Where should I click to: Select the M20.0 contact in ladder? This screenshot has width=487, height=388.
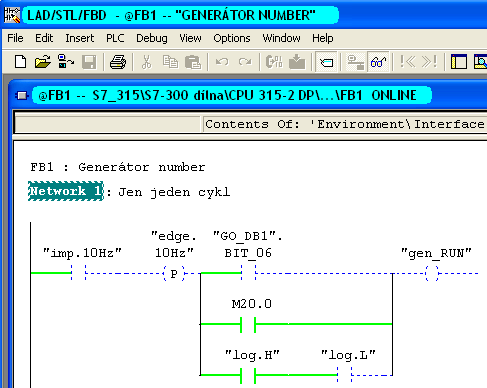248,324
